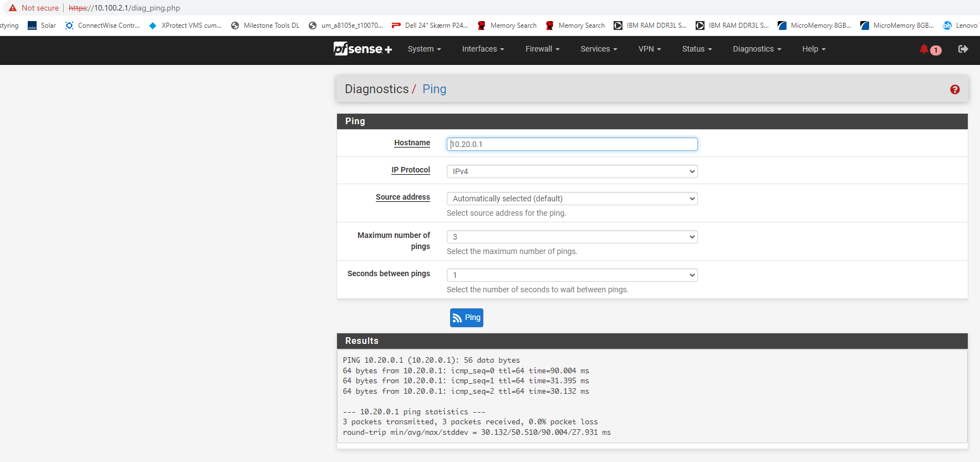Open the red help question mark icon
This screenshot has width=980, height=462.
click(955, 89)
